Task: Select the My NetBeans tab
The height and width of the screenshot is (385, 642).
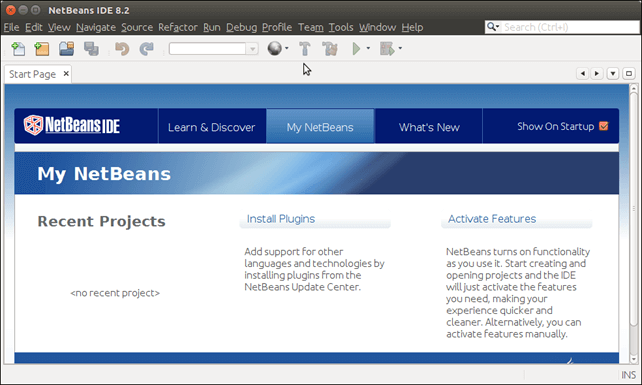Action: pyautogui.click(x=320, y=127)
